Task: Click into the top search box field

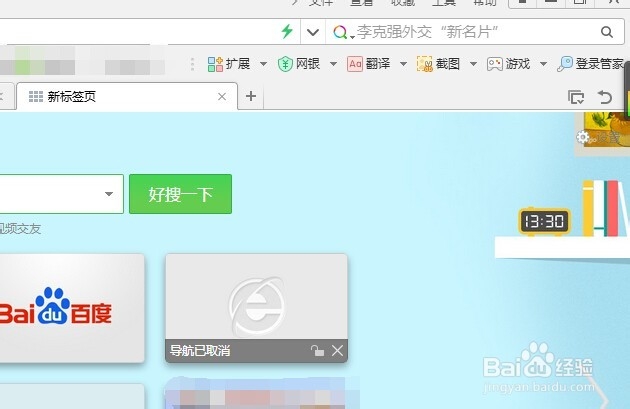Action: coord(474,32)
